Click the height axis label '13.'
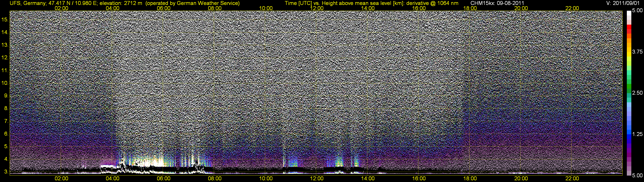Screen dimensions: 644x182 pyautogui.click(x=5, y=45)
